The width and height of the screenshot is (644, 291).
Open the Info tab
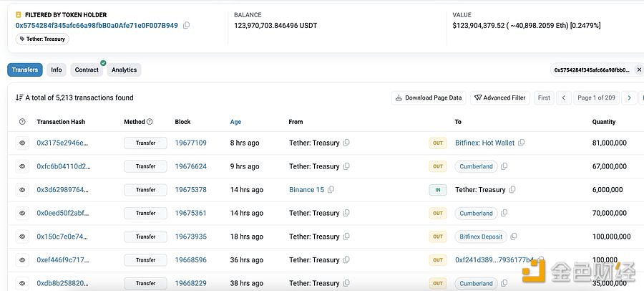pyautogui.click(x=57, y=70)
